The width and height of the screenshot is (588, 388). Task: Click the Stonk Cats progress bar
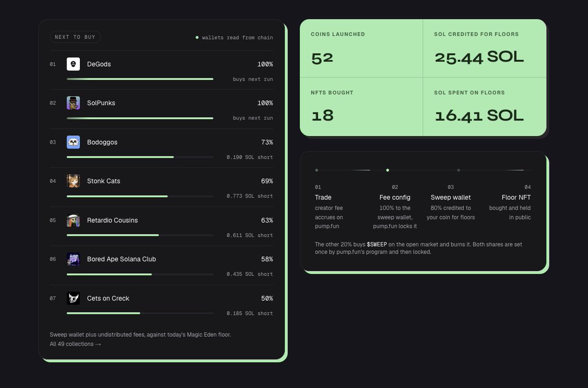click(x=140, y=196)
